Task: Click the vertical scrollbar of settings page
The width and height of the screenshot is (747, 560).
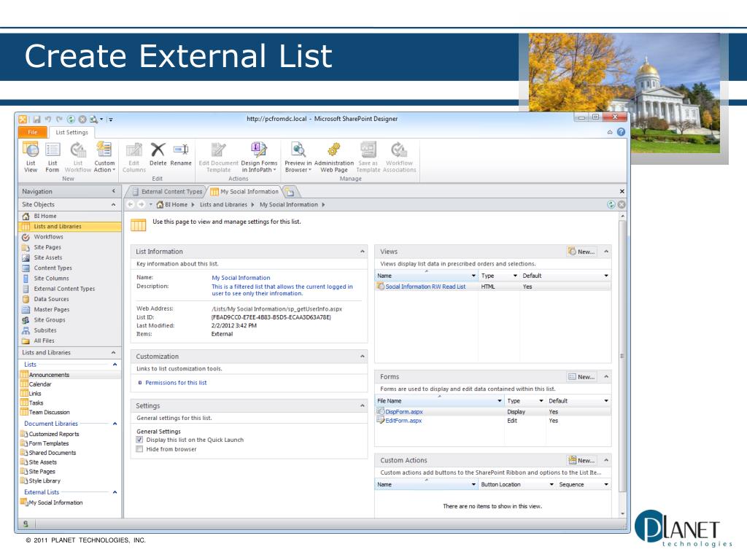Action: tap(622, 354)
